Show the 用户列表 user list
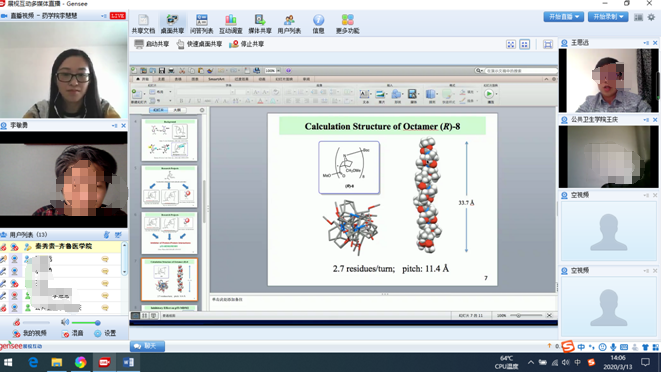 [x=289, y=24]
